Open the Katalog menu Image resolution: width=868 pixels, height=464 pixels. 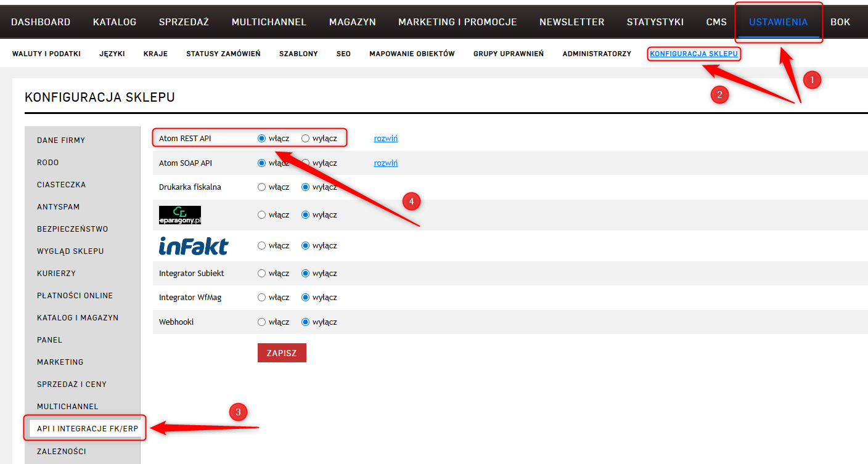point(115,22)
